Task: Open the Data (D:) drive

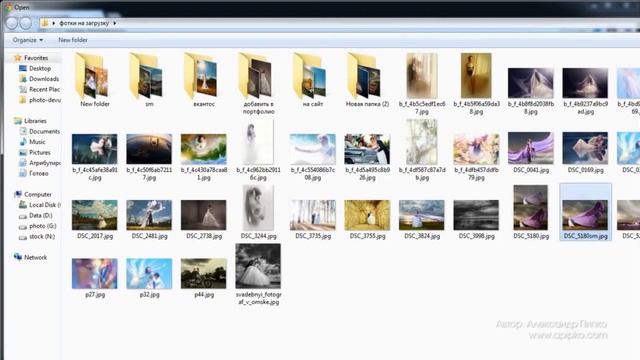Action: [x=40, y=216]
